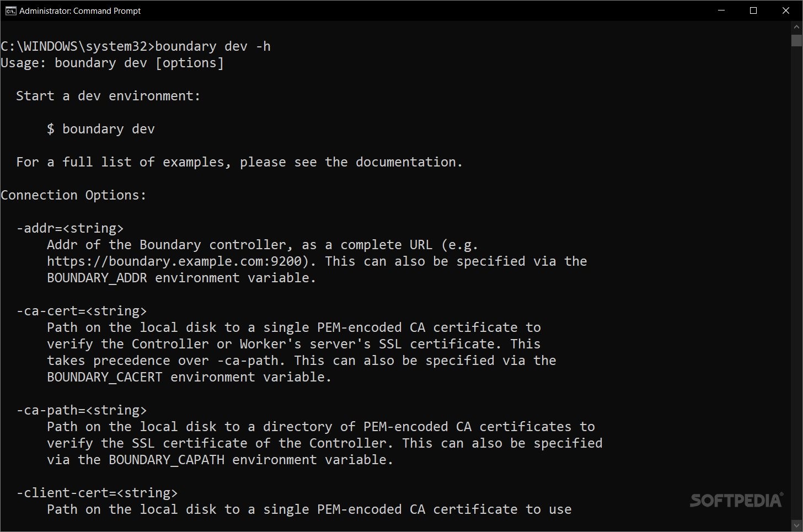Click the 'via the BOUNDARY_CAPATH environment variable.' line
The image size is (803, 532).
pos(220,460)
